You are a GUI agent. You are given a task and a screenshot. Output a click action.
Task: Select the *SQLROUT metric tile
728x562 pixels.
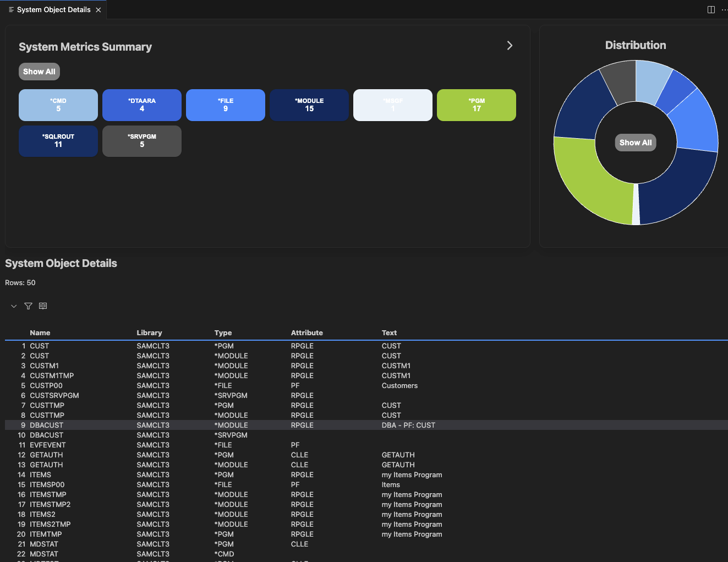(58, 141)
